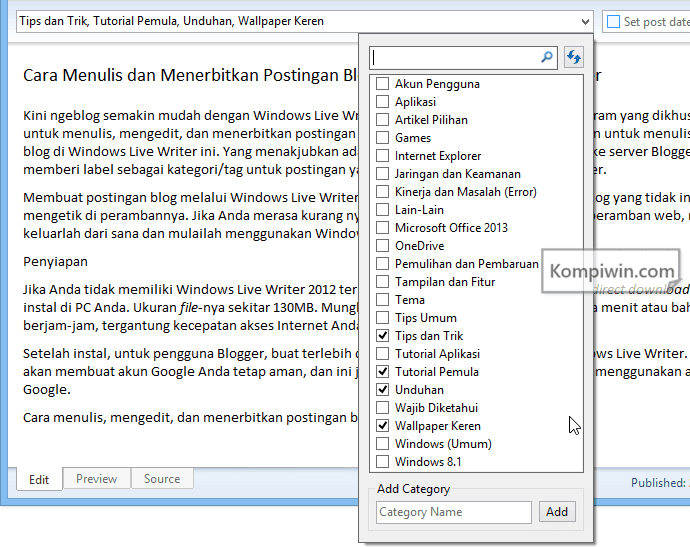Refresh the category list with arrows icon
Screen dimensions: 690x547
574,58
